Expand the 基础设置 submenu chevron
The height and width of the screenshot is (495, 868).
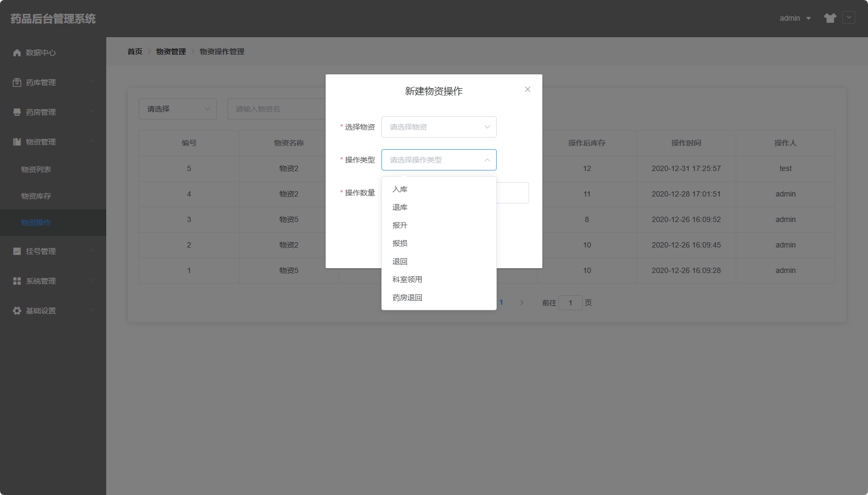(93, 310)
